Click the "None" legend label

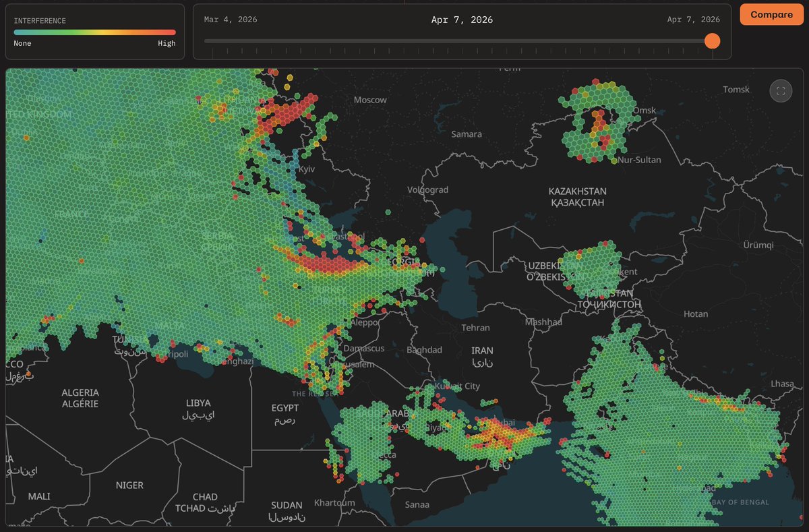[22, 43]
